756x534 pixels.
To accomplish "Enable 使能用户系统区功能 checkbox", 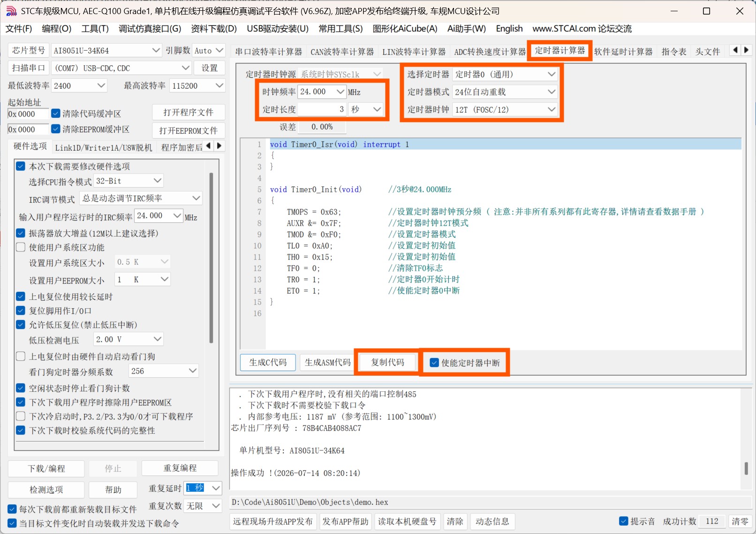I will pyautogui.click(x=21, y=247).
